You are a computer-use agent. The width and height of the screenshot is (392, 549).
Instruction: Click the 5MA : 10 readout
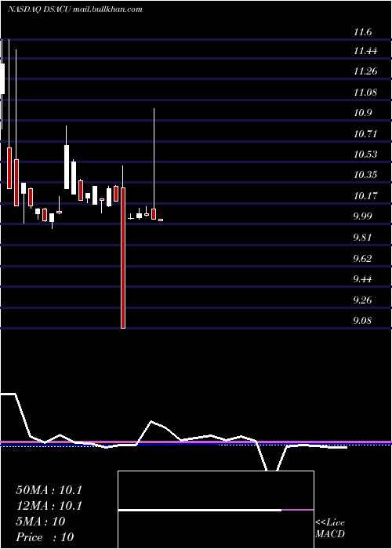click(41, 522)
